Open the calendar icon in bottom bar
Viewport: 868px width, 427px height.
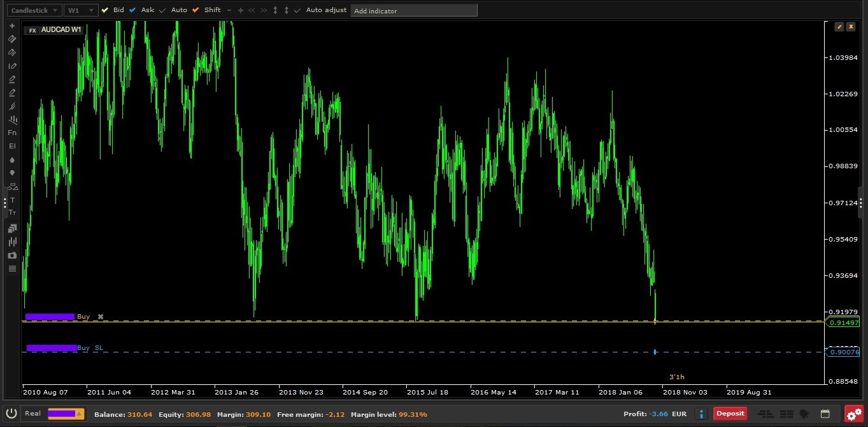[825, 414]
